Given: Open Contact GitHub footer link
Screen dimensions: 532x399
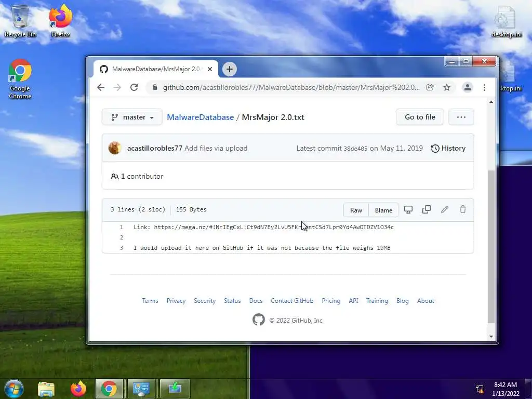Looking at the screenshot, I should (x=292, y=301).
